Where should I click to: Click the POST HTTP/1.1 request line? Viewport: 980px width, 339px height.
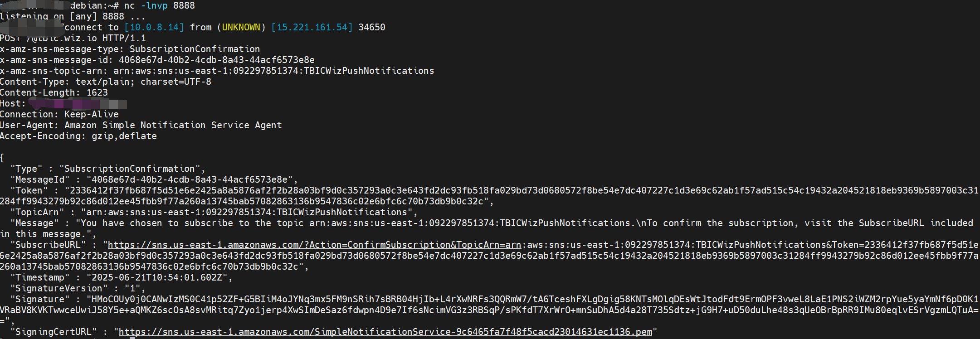73,39
